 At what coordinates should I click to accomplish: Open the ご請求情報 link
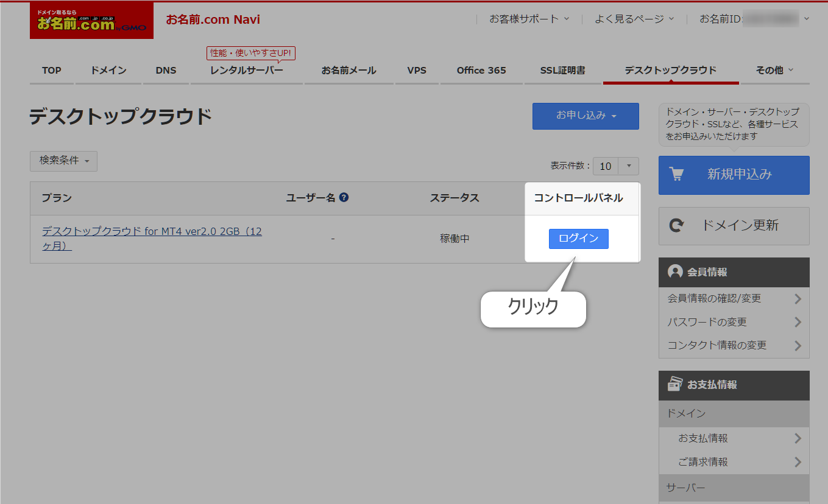[703, 462]
